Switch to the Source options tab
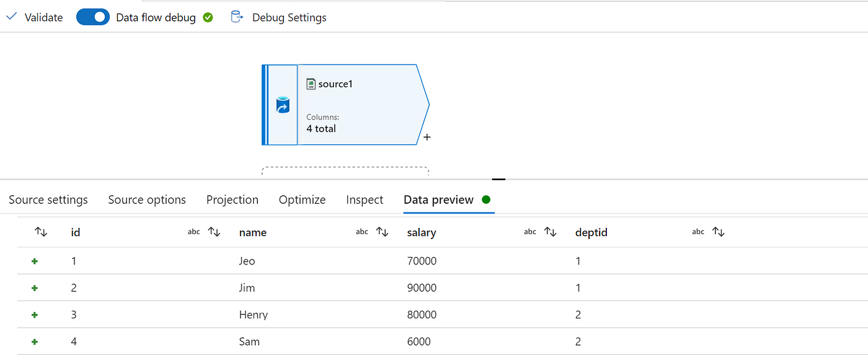The height and width of the screenshot is (361, 868). 147,200
